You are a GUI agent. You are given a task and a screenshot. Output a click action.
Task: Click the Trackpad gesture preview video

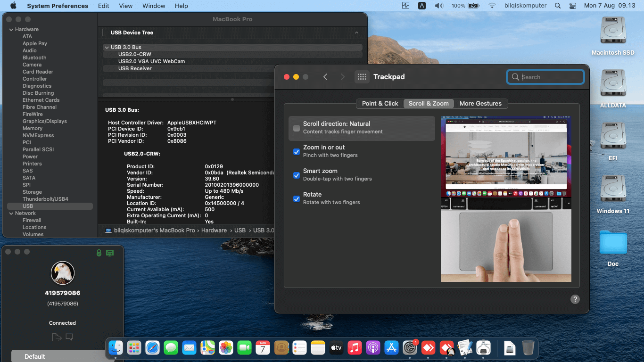click(506, 199)
